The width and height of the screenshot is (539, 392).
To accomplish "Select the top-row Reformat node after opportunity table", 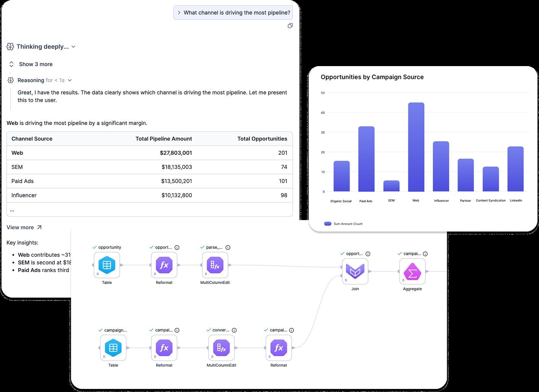I will [164, 265].
